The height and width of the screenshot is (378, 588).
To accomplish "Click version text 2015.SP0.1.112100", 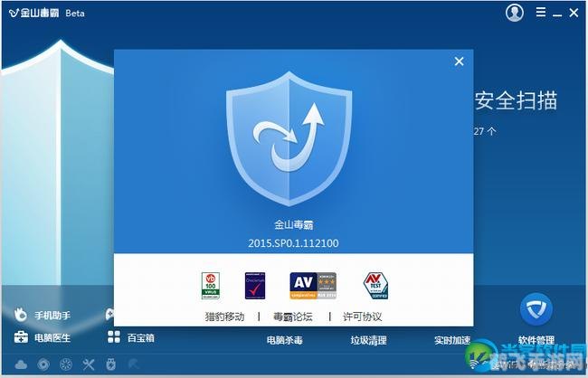I will point(293,243).
